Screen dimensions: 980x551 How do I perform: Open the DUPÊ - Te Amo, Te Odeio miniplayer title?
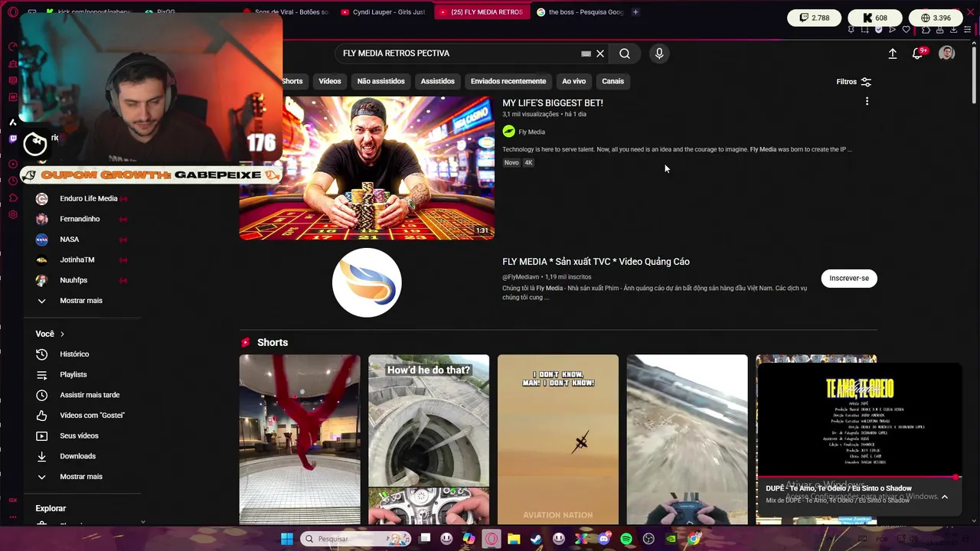pos(838,488)
